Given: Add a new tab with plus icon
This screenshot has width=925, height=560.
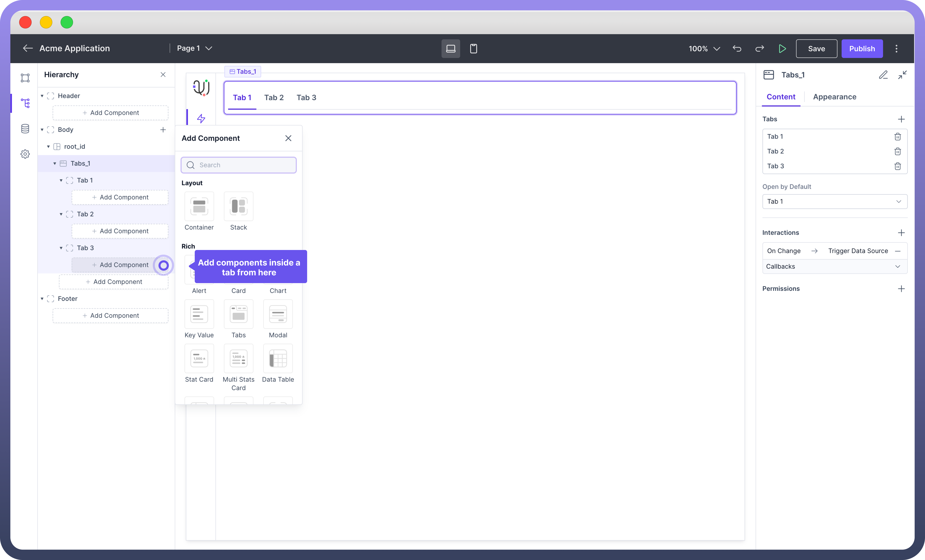Looking at the screenshot, I should (x=901, y=119).
